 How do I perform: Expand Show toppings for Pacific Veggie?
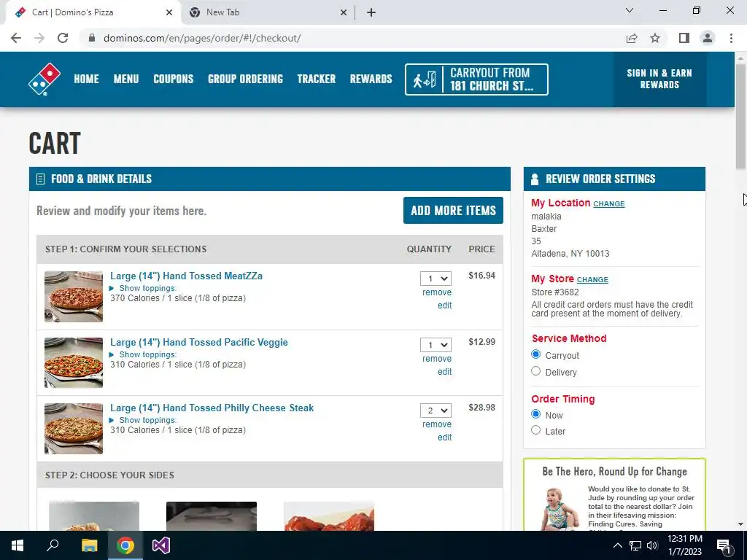tap(144, 354)
